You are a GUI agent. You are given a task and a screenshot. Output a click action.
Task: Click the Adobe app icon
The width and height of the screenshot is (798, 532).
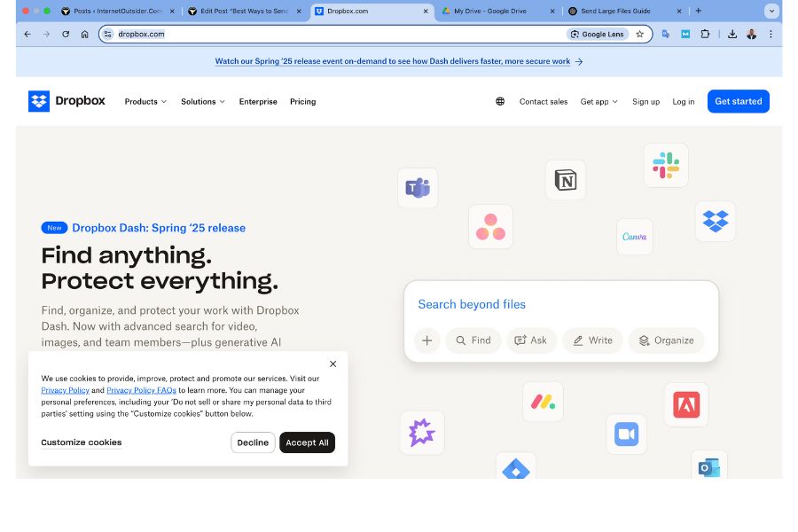click(686, 404)
